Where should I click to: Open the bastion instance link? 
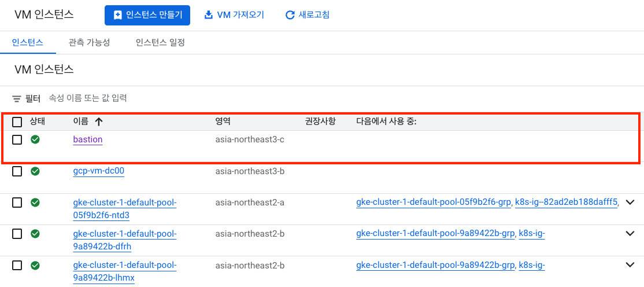point(88,140)
